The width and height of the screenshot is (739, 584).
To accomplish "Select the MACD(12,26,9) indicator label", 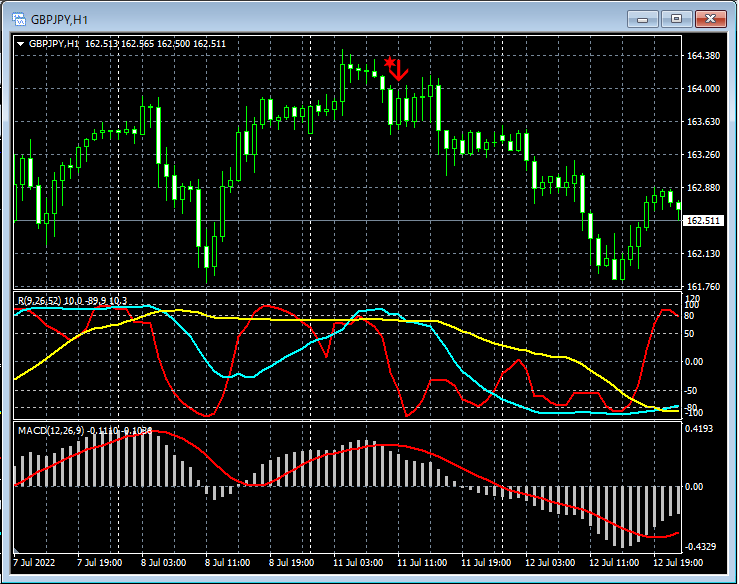I will 50,430.
